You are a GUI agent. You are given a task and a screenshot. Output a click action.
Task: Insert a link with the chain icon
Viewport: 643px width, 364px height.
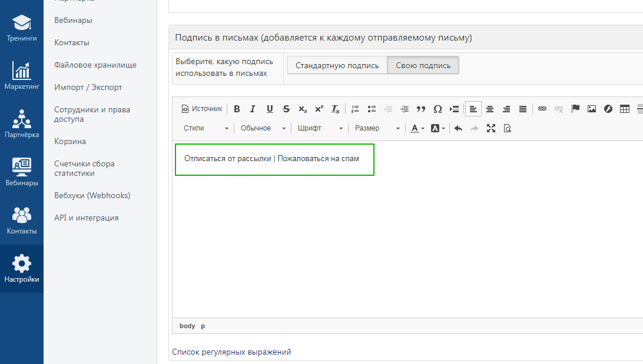pyautogui.click(x=542, y=109)
